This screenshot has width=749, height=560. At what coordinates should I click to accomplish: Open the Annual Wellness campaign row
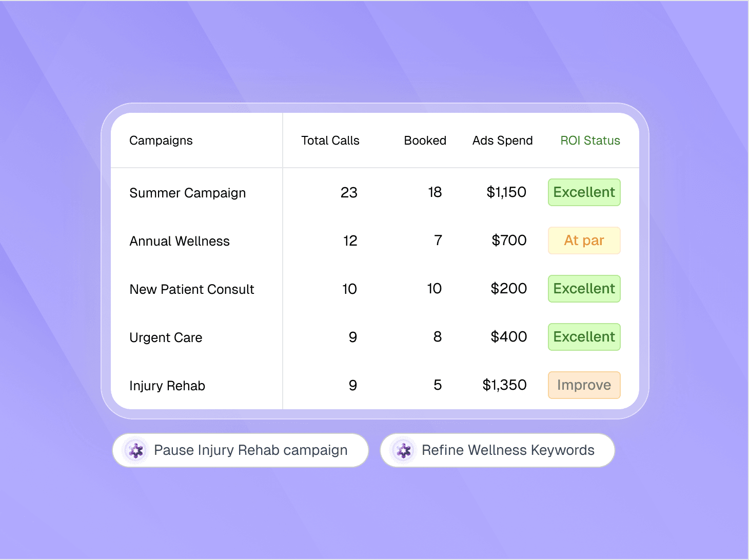[x=180, y=241]
